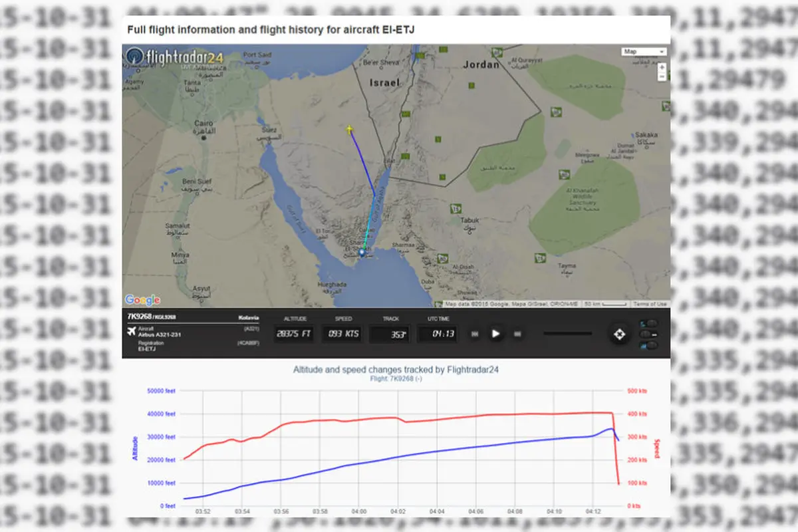Screen dimensions: 798x532
Task: Click the play button in playback bar
Action: coord(495,334)
